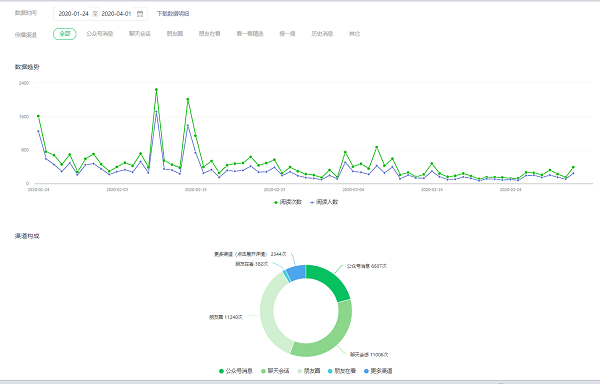The width and height of the screenshot is (600, 384).
Task: Select the 朋友在看 channel filter tab
Action: point(209,34)
